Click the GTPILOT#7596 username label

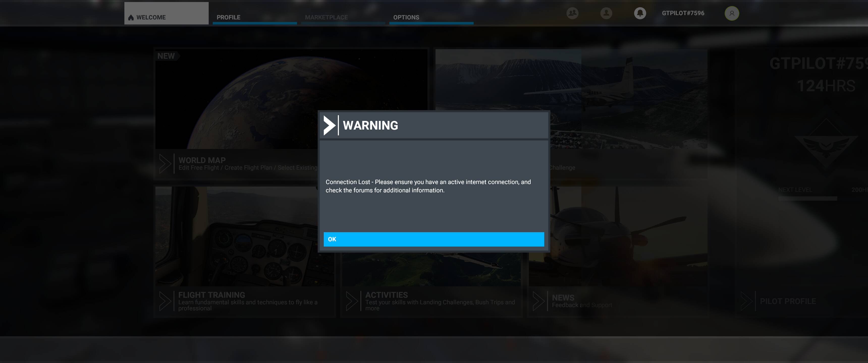coord(683,13)
